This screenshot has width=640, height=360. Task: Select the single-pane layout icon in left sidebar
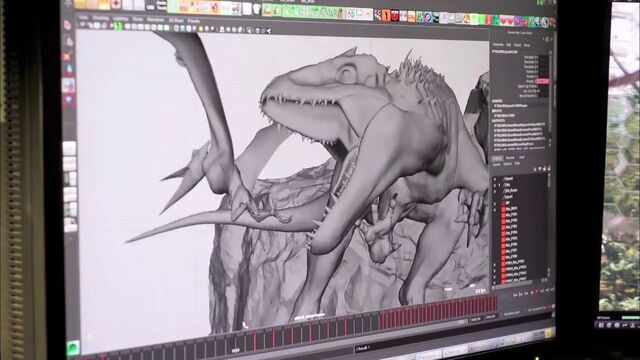tap(69, 148)
